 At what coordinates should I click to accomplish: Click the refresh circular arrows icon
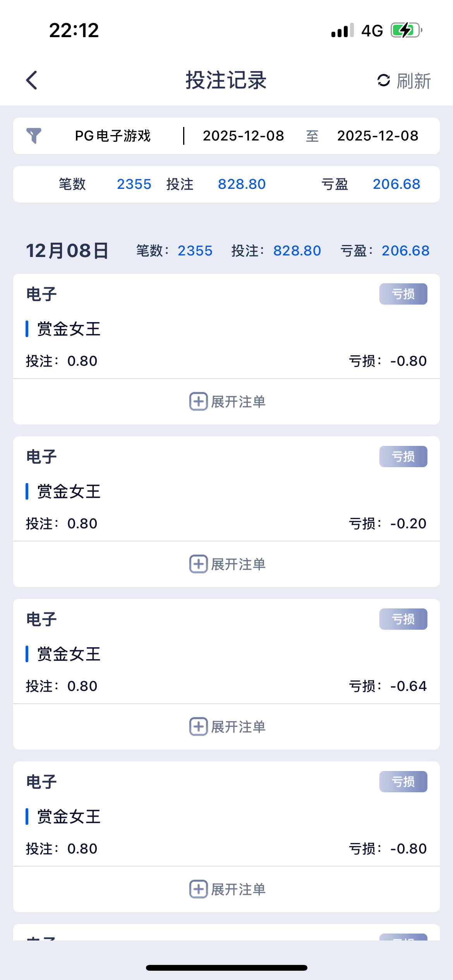pos(383,81)
